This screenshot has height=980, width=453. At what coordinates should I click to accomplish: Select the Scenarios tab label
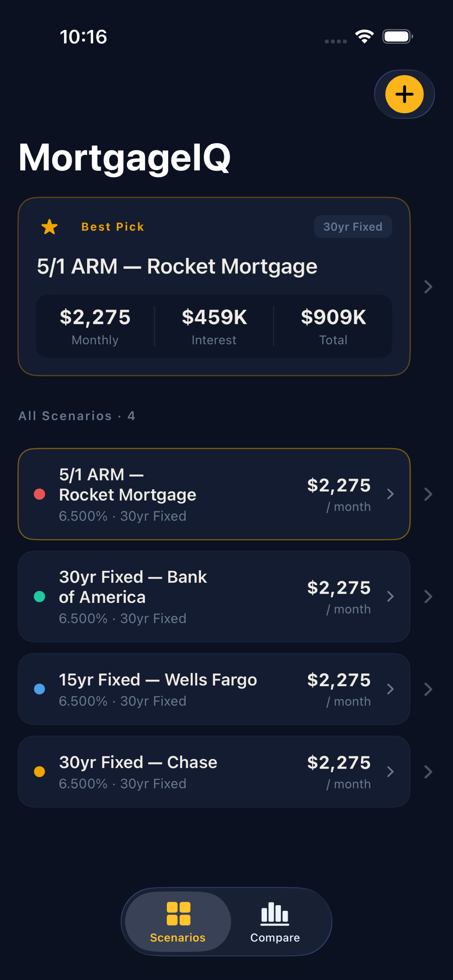(177, 938)
